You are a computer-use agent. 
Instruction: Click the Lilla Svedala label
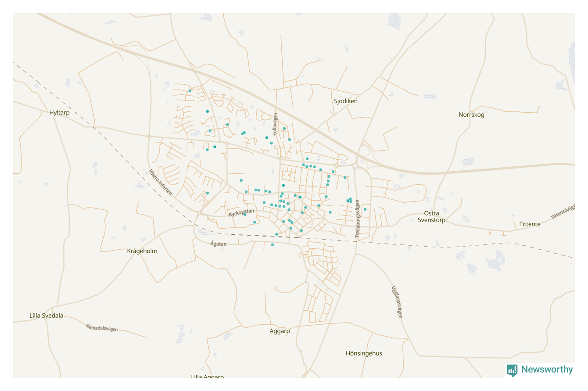tap(47, 316)
